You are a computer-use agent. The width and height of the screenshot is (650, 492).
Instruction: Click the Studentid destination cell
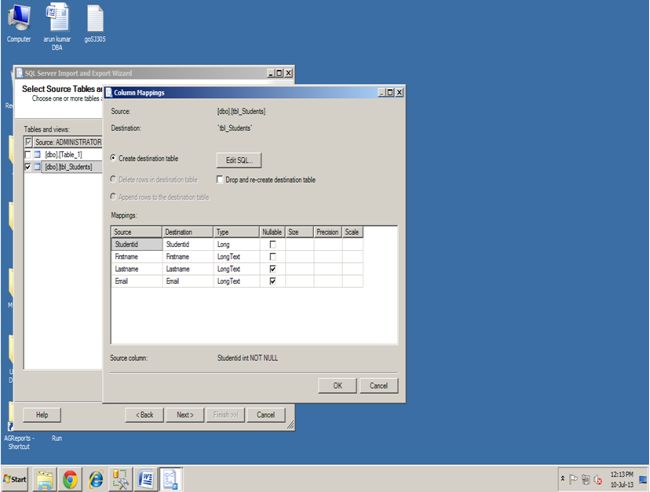(x=188, y=244)
